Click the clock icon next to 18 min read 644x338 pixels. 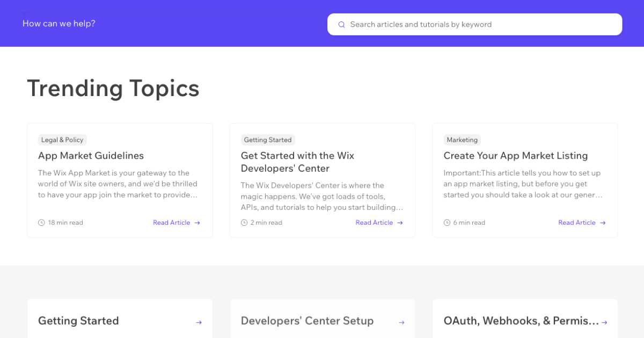coord(41,222)
